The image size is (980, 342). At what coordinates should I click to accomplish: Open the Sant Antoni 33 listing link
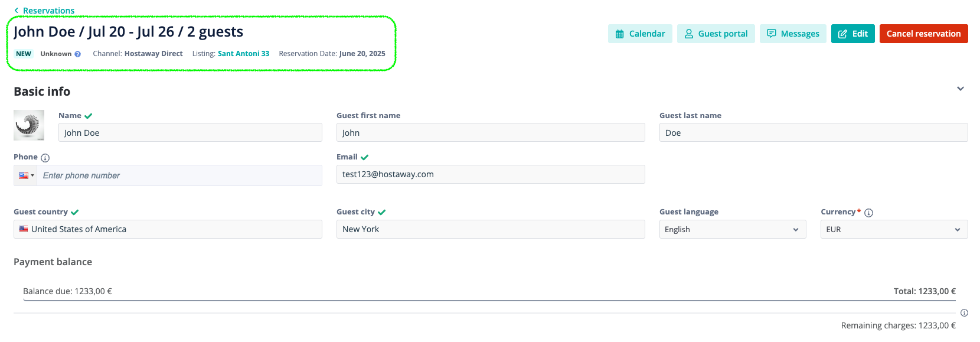pos(243,54)
